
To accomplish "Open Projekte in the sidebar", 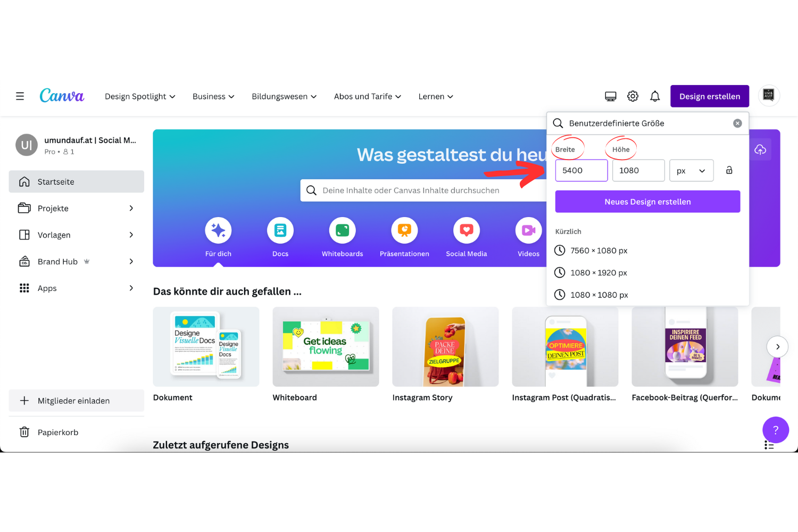I will pyautogui.click(x=77, y=208).
